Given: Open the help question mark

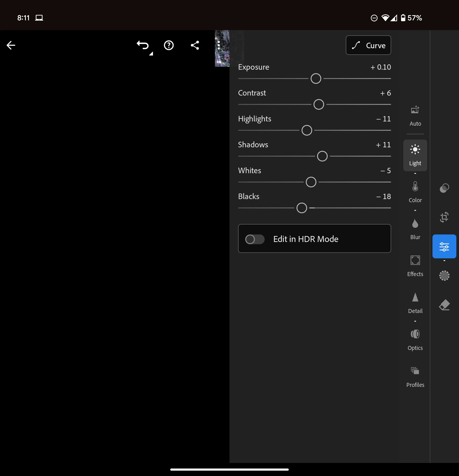Looking at the screenshot, I should pyautogui.click(x=169, y=45).
